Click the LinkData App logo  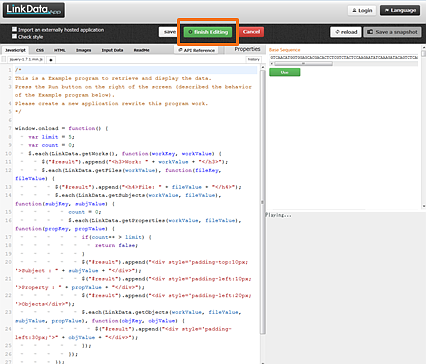pyautogui.click(x=34, y=10)
